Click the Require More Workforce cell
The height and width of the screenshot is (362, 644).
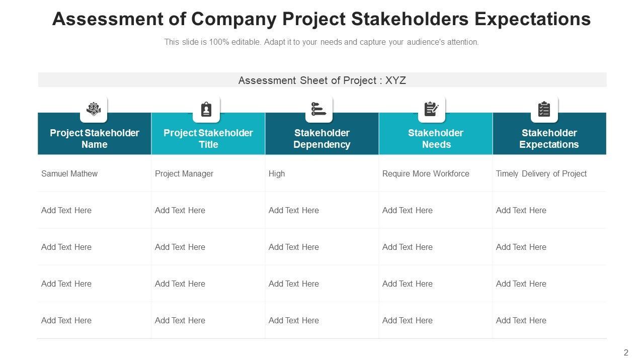pos(426,174)
